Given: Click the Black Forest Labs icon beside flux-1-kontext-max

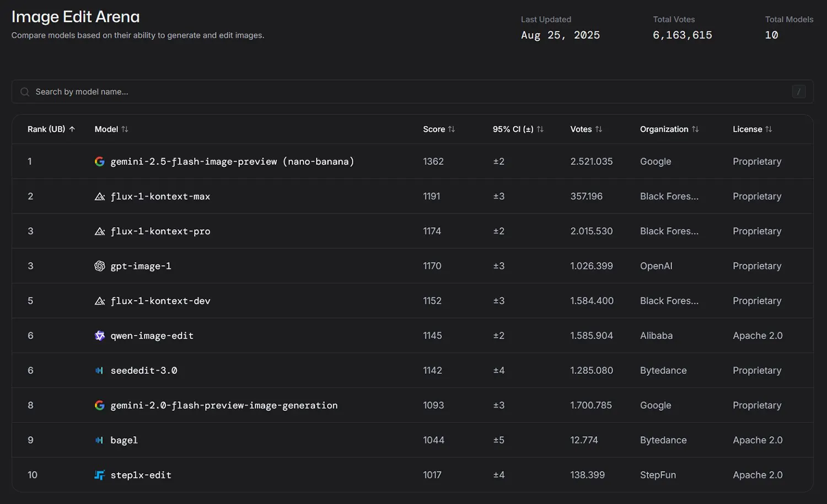Looking at the screenshot, I should pyautogui.click(x=99, y=196).
